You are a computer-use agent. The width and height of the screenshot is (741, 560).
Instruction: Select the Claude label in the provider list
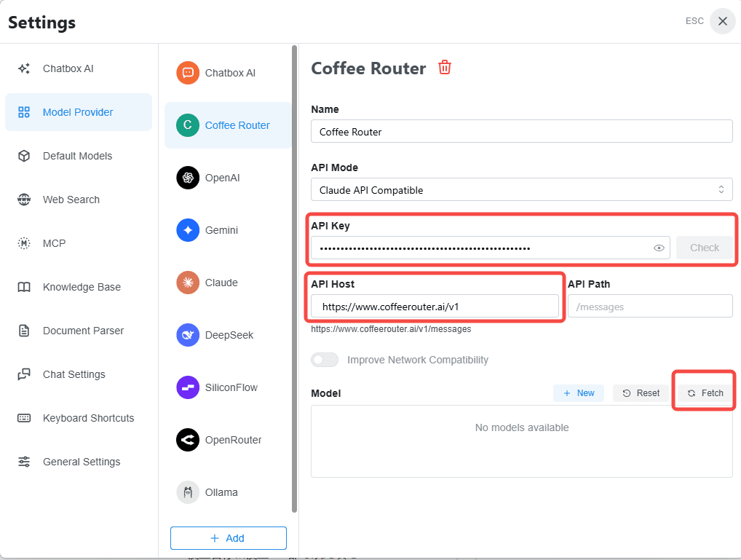[221, 283]
